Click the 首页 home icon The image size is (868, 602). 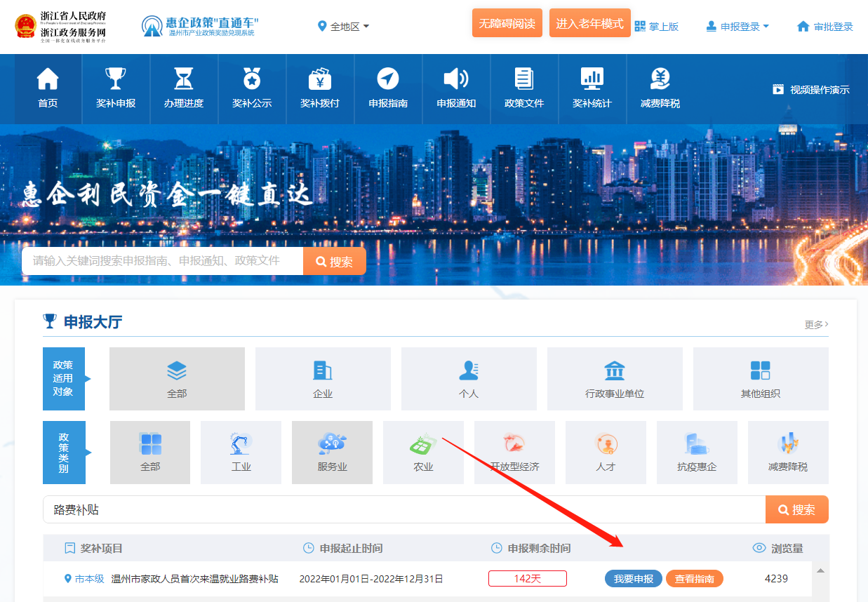click(48, 79)
